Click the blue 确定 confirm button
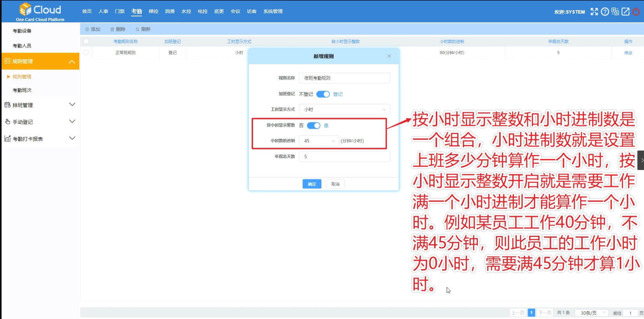Screen dimensions: 644x319 click(x=312, y=184)
